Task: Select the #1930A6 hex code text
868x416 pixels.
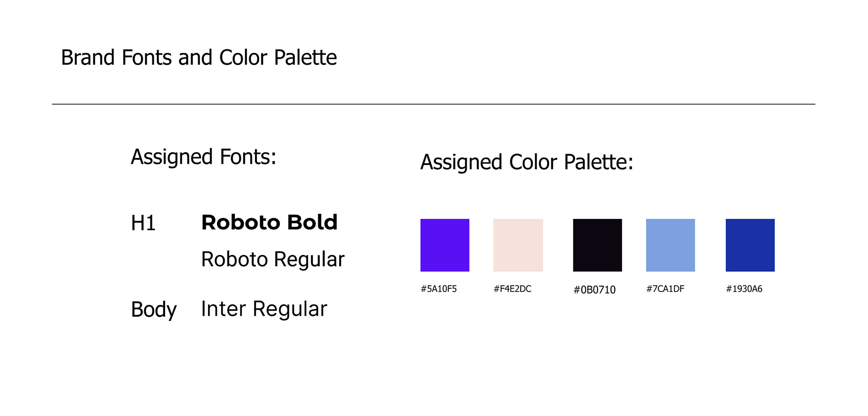Action: coord(744,288)
